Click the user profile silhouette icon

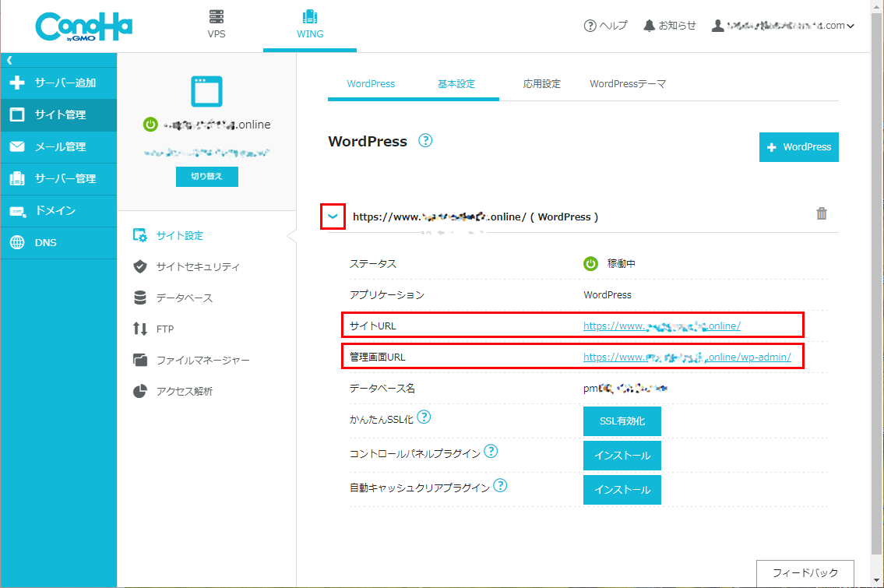(717, 26)
